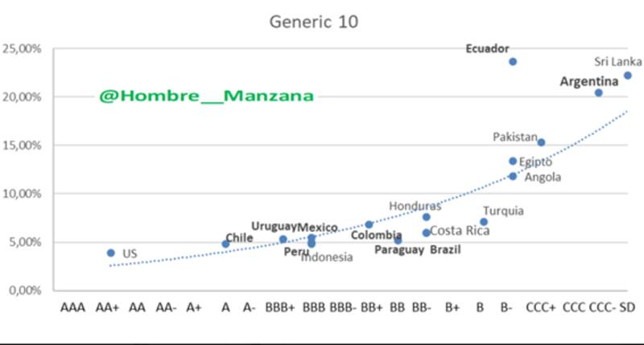Click the Generic 10 chart title

coord(314,22)
